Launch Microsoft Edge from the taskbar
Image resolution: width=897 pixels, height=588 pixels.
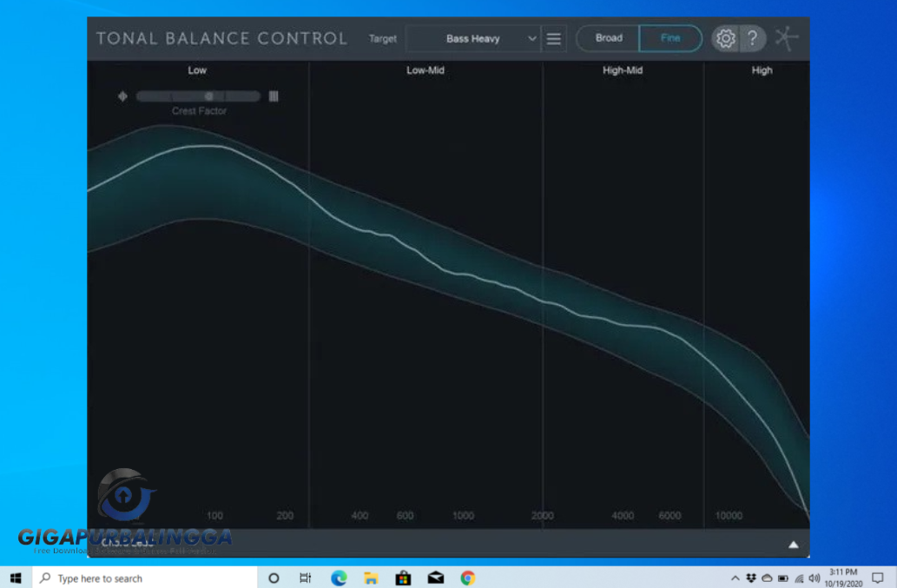pos(339,578)
